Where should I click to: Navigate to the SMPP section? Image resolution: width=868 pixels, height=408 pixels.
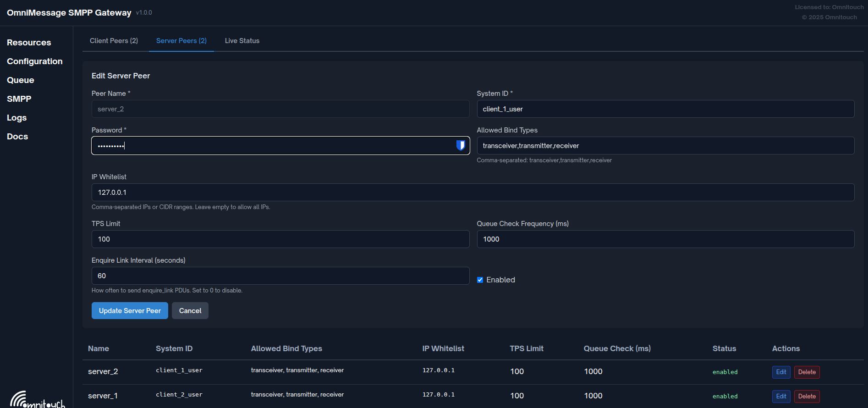tap(19, 99)
